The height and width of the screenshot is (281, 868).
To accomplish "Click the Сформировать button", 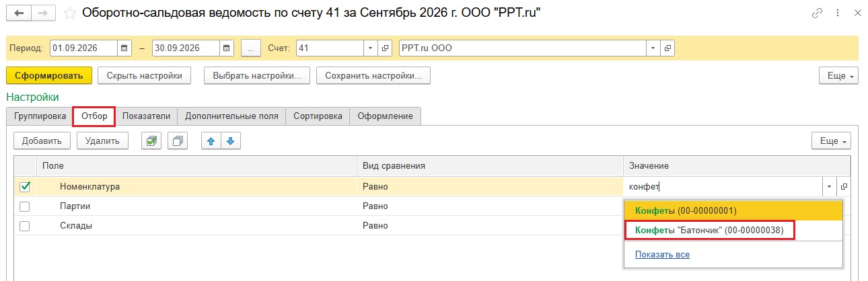I will pos(48,75).
